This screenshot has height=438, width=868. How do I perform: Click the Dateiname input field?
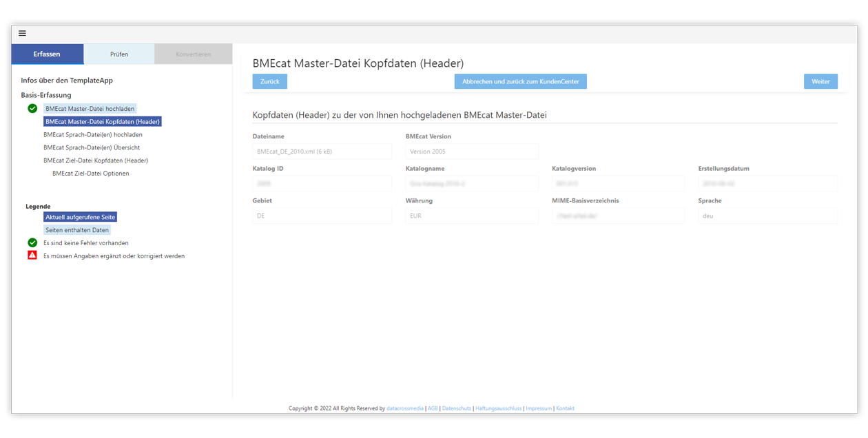[x=322, y=152]
